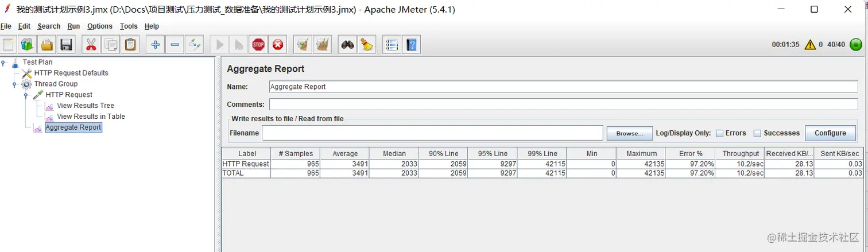Select Thread Group in the tree

click(56, 84)
